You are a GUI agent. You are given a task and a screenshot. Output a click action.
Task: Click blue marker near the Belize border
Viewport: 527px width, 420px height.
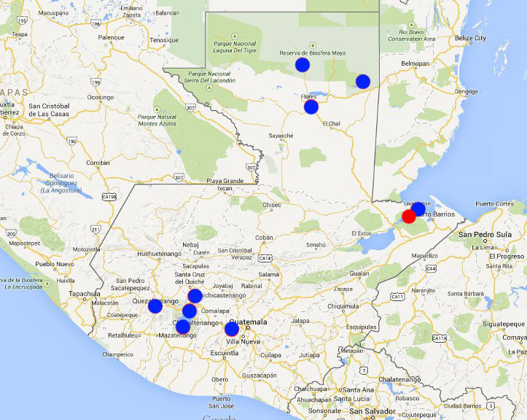tap(363, 81)
